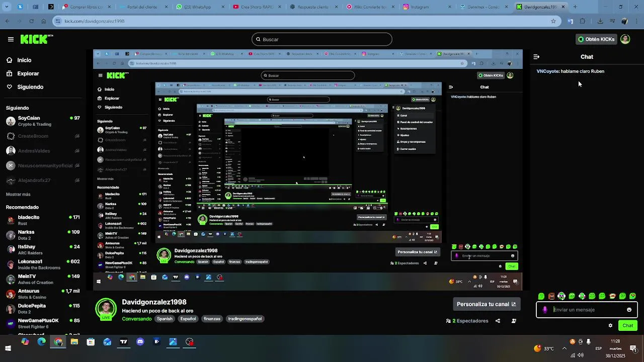Expand the following list with Mostrar más

tap(18, 194)
